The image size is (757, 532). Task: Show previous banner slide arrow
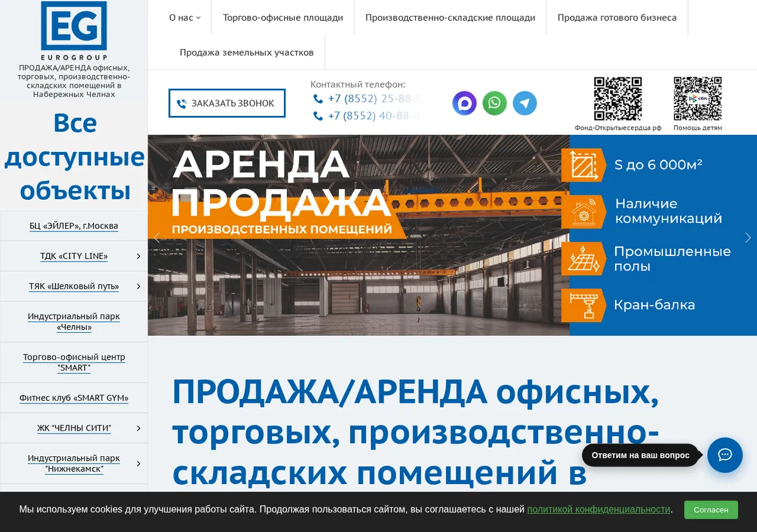(157, 238)
